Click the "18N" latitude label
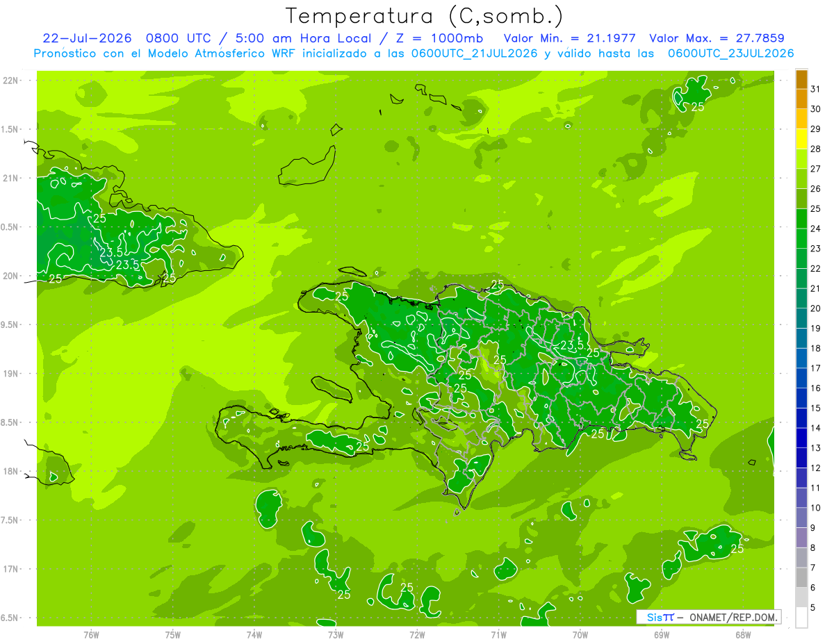Screen dimensions: 834x644 click(10, 472)
